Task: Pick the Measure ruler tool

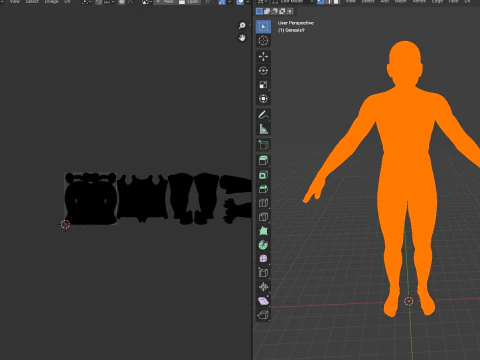Action: (x=263, y=129)
